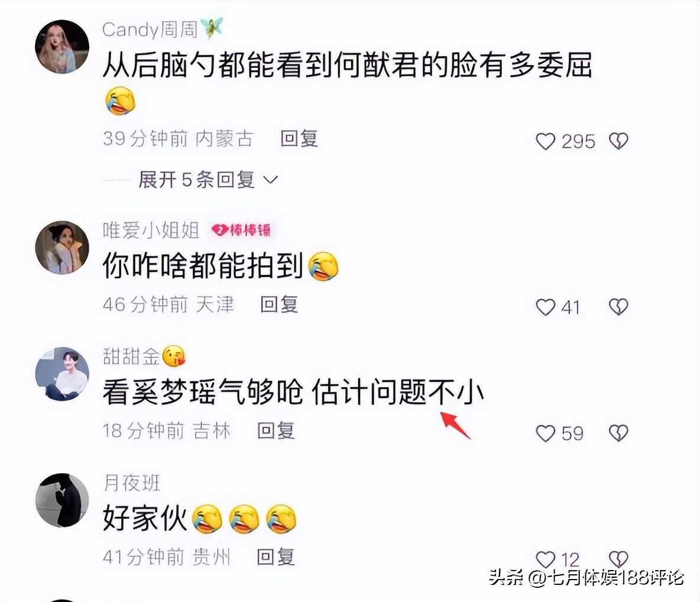This screenshot has height=602, width=700.
Task: Dislike the Candy周周 comment using broken heart
Action: [618, 141]
